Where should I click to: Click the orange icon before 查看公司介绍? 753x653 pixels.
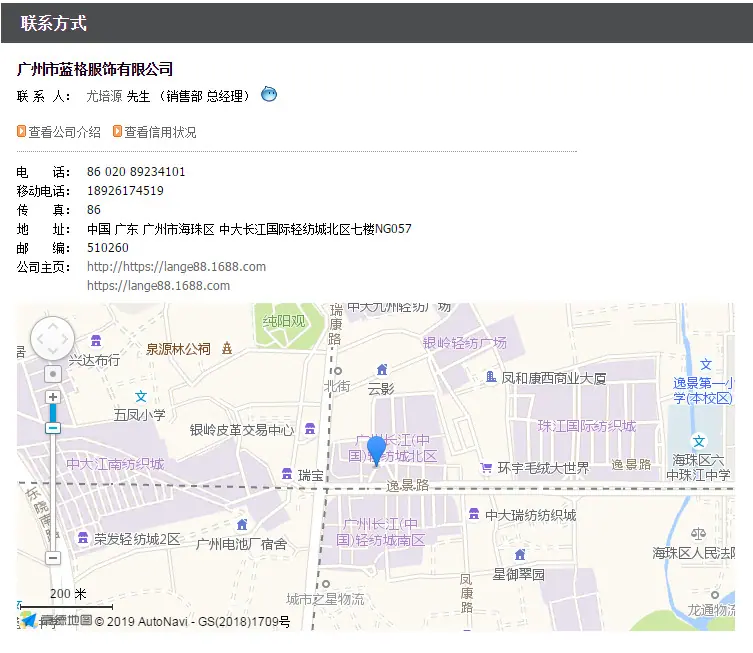(21, 131)
